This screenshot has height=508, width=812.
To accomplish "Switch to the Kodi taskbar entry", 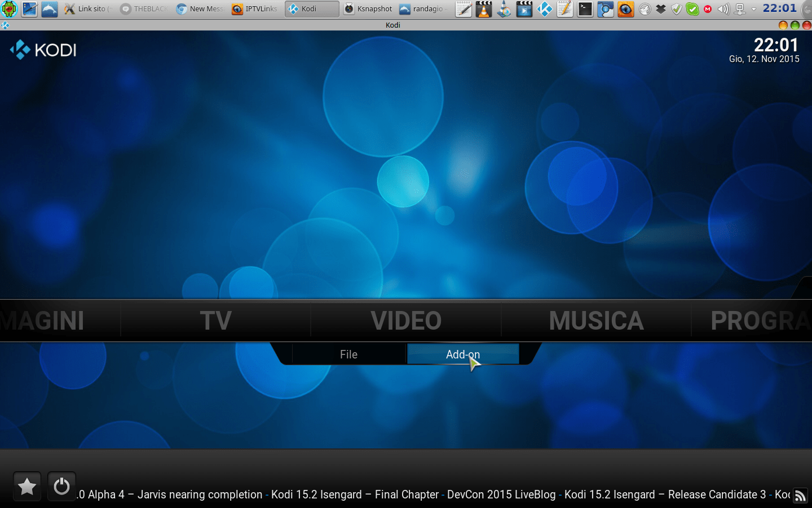I will pyautogui.click(x=312, y=8).
